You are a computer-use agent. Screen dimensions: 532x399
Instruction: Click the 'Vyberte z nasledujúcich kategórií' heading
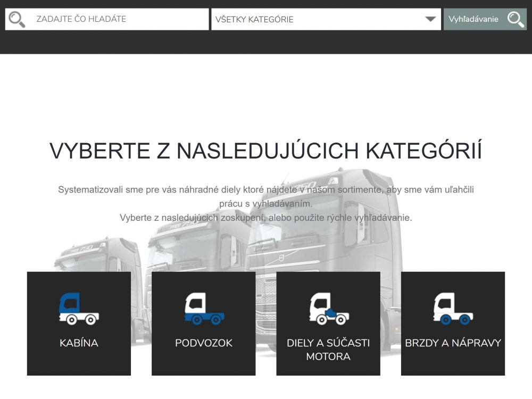pyautogui.click(x=265, y=151)
